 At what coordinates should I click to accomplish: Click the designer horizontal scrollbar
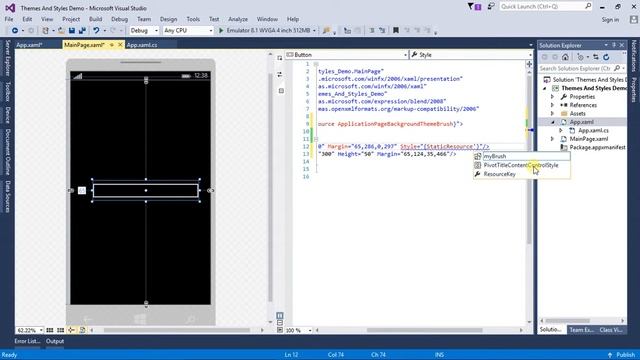(176, 330)
